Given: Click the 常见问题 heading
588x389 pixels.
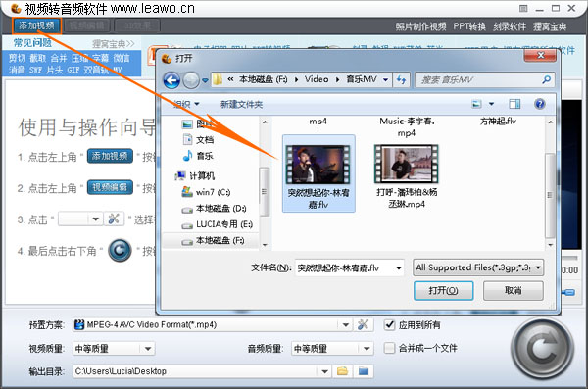Looking at the screenshot, I should click(x=32, y=43).
